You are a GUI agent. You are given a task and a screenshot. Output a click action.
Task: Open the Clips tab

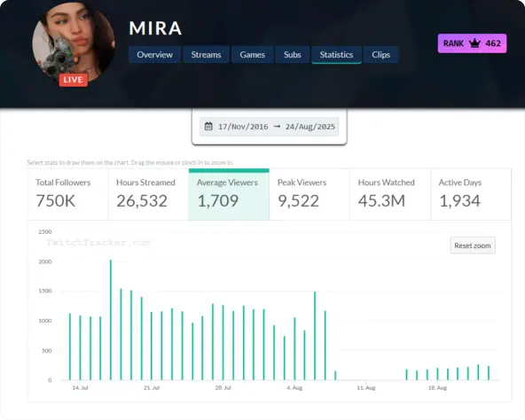(380, 55)
